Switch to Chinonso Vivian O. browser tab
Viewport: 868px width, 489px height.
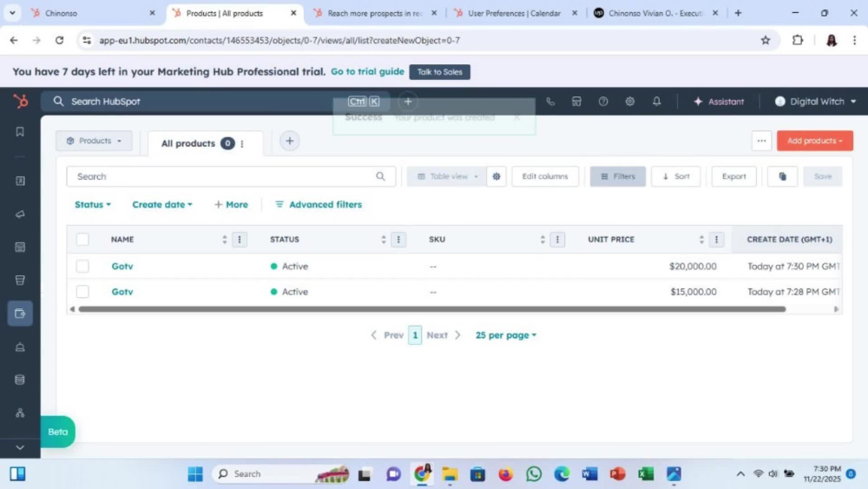pos(655,13)
